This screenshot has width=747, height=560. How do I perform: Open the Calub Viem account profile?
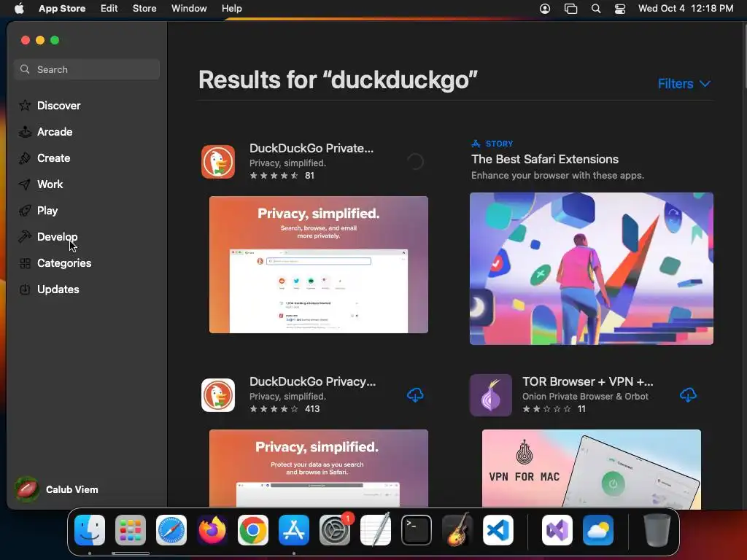click(56, 489)
